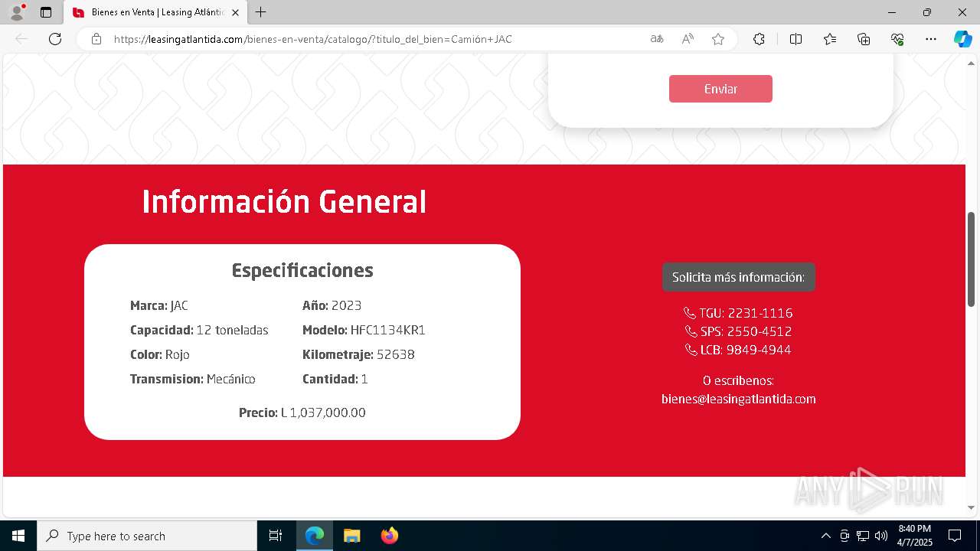This screenshot has height=551, width=980.
Task: Click the page vertical scrollbar thumb
Action: click(x=972, y=259)
